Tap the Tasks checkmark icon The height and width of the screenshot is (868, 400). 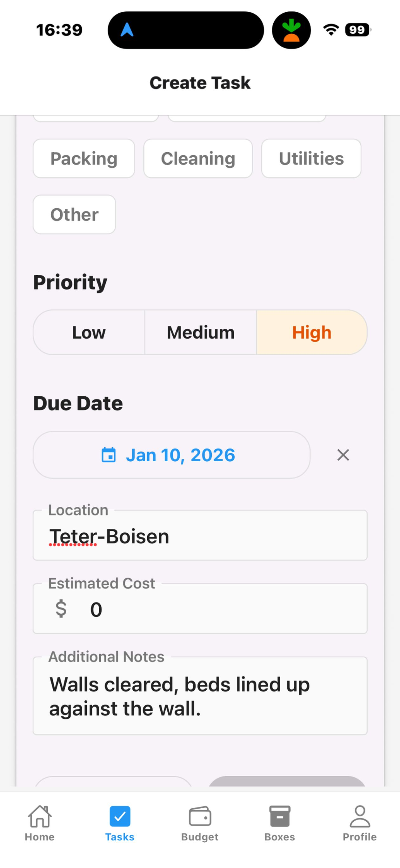point(120,816)
